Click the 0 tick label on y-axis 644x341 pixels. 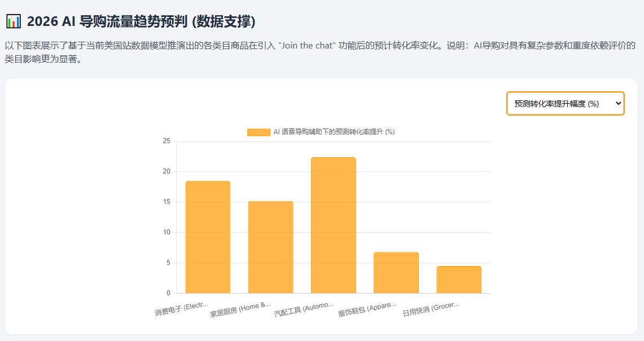point(168,293)
